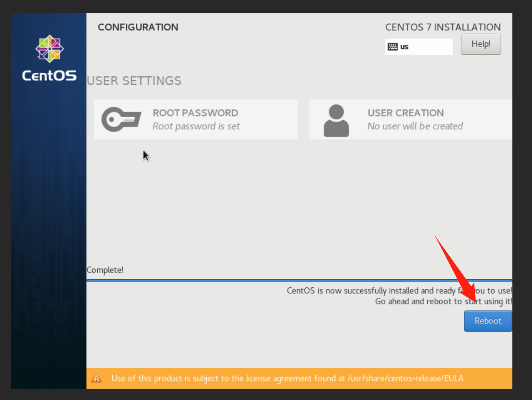Click the CONFIGURATION heading
The height and width of the screenshot is (400, 532).
pyautogui.click(x=138, y=27)
